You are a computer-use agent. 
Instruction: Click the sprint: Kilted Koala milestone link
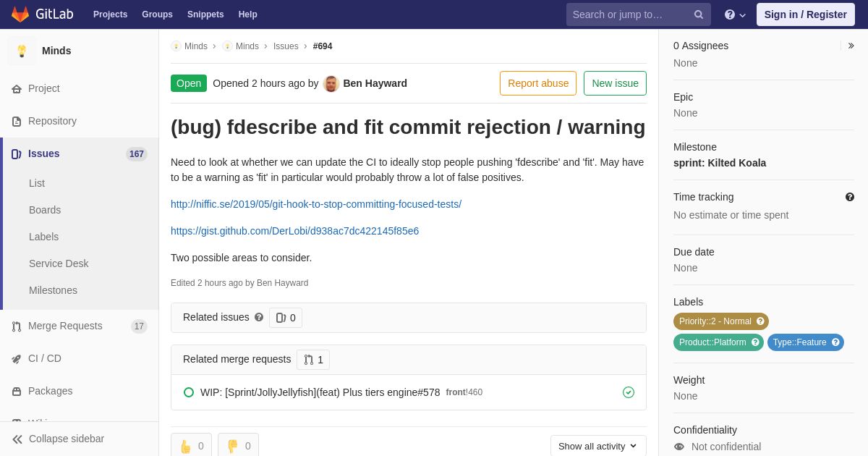tap(720, 163)
